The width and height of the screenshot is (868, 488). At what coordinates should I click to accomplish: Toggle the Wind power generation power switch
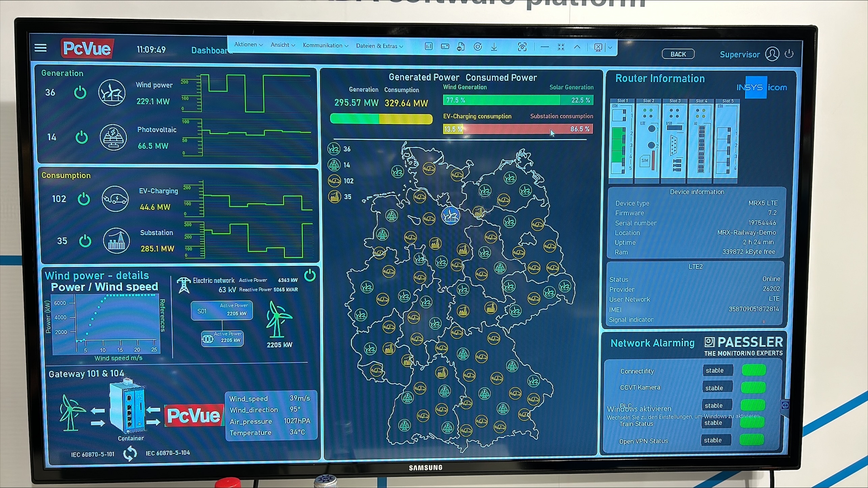click(x=80, y=93)
